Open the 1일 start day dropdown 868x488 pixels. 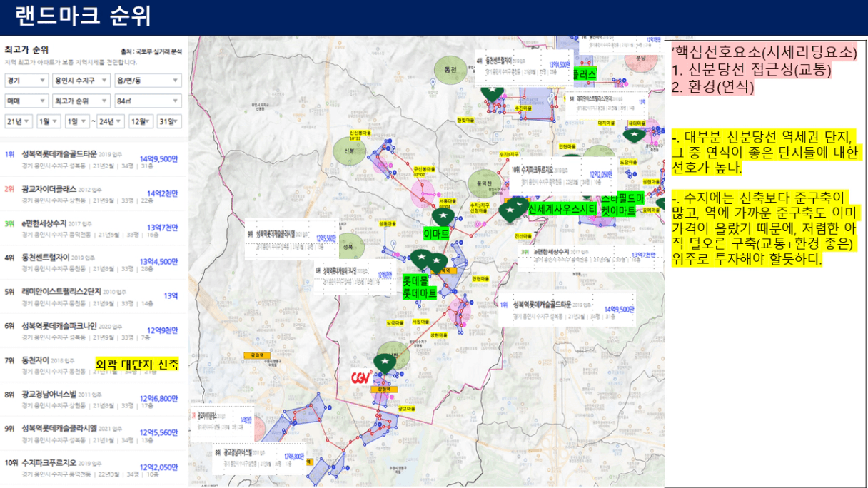[x=77, y=121]
